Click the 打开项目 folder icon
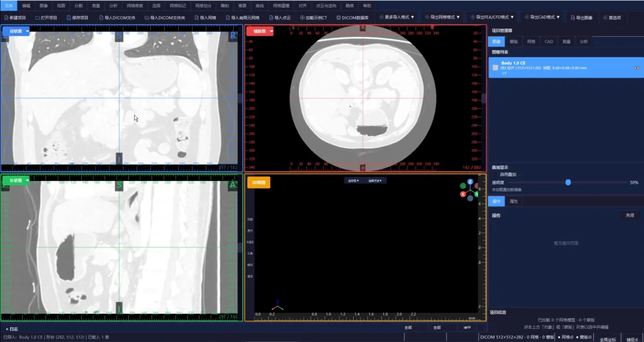The image size is (644, 342). click(38, 18)
